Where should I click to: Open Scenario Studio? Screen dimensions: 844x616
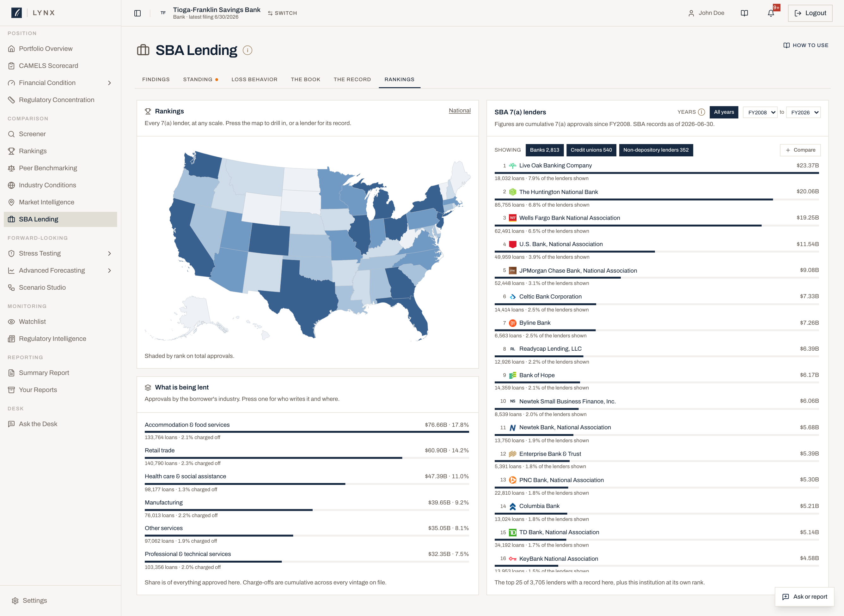tap(60, 287)
